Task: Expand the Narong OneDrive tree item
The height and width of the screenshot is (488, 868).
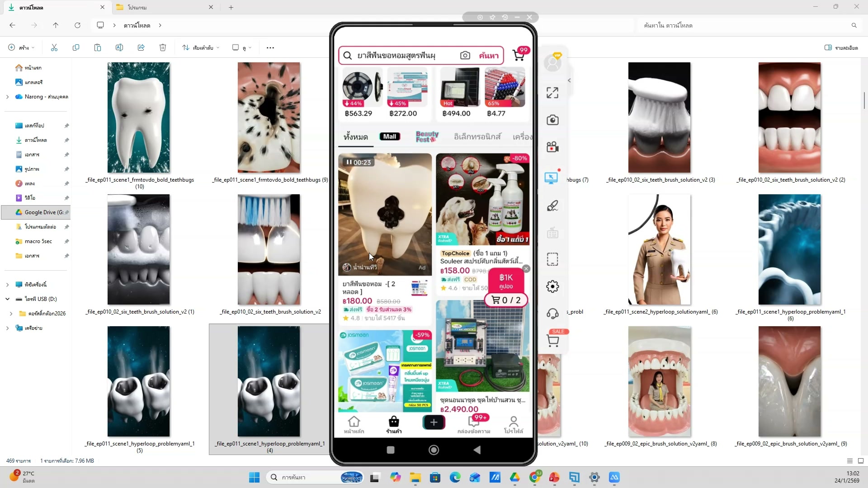Action: 7,97
